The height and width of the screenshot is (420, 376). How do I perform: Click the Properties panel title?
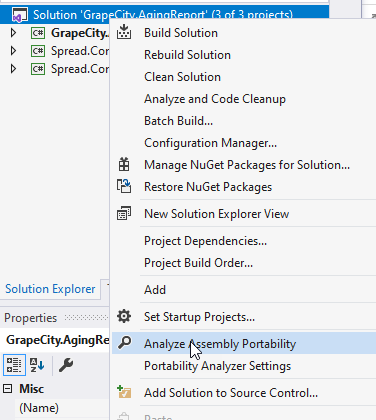pos(31,318)
